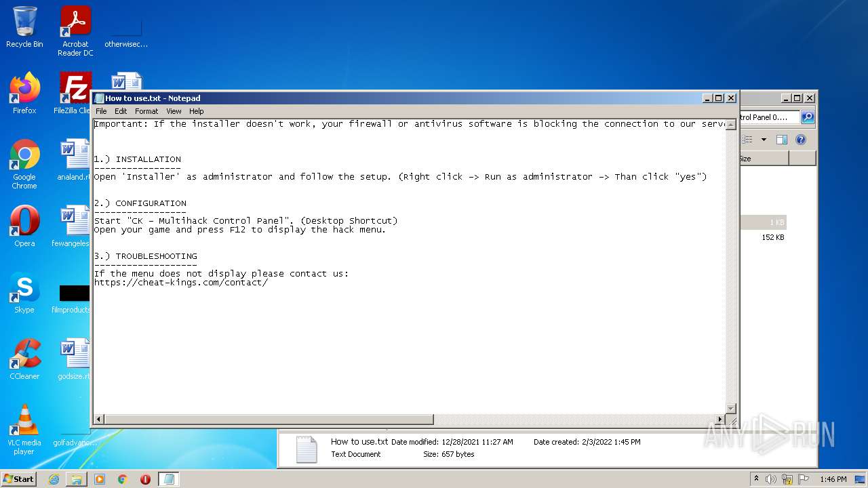Click Explorer search magnifier button
868x488 pixels.
coord(808,117)
